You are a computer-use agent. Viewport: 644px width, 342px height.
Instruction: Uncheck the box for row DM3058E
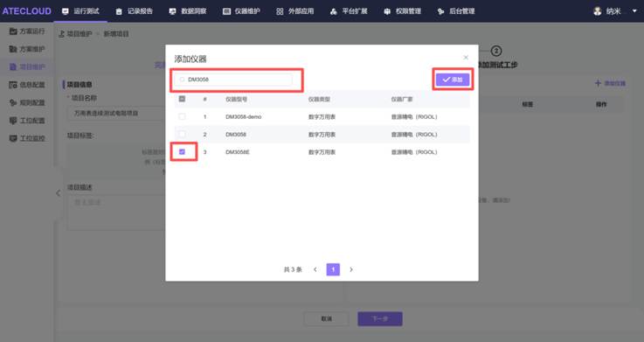pos(182,152)
